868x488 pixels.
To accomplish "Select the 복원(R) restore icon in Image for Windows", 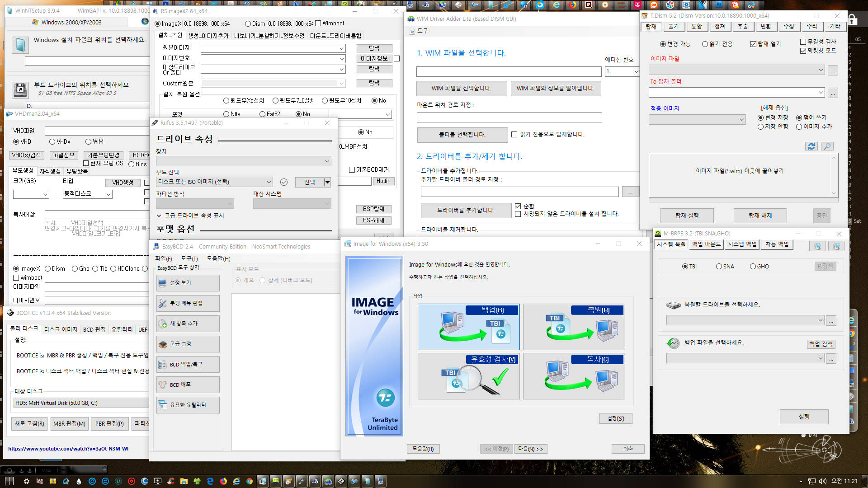I will pos(574,327).
